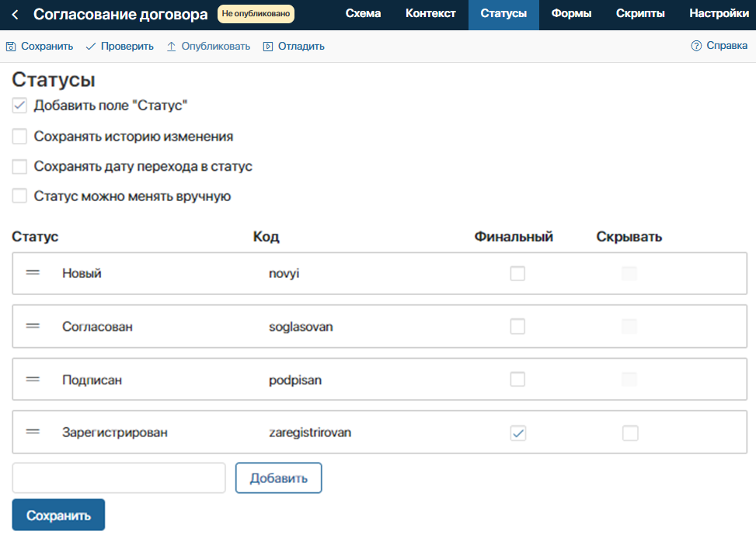The height and width of the screenshot is (535, 756).
Task: Click the Согласован status name
Action: [x=97, y=327]
